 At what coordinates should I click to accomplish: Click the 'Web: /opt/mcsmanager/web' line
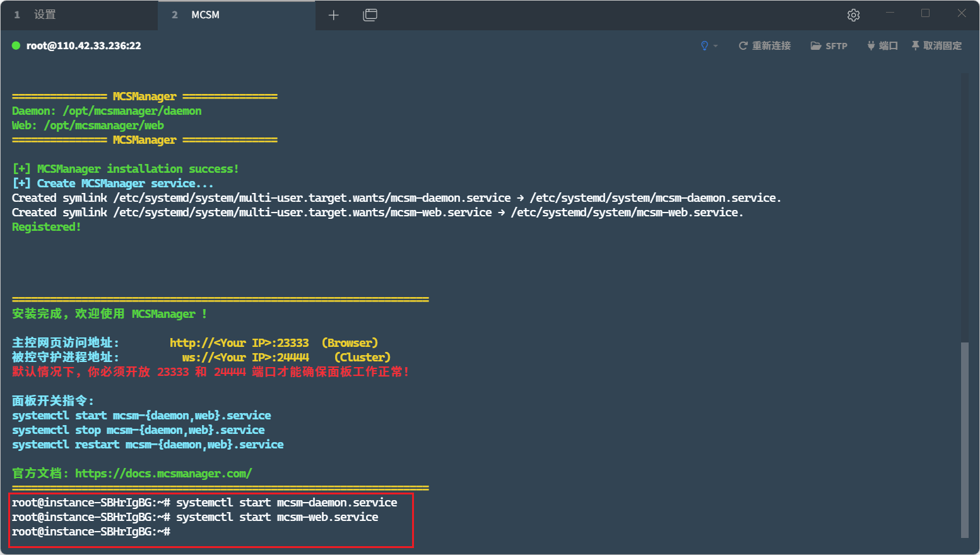[x=88, y=126]
